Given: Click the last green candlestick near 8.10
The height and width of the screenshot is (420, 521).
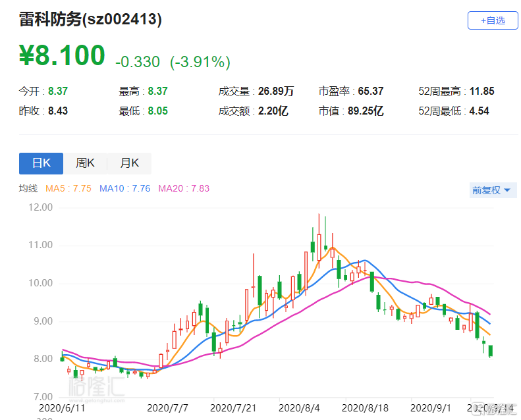Looking at the screenshot, I should pyautogui.click(x=491, y=351).
